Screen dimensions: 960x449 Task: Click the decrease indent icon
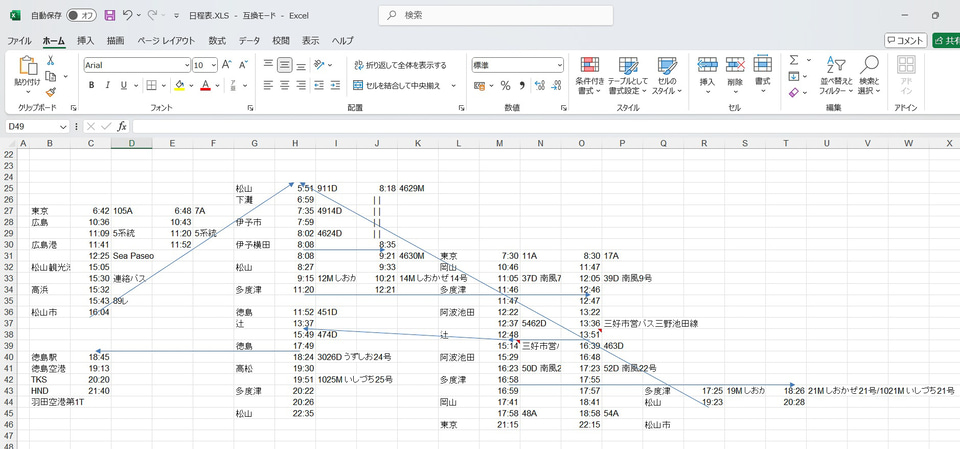tap(318, 85)
